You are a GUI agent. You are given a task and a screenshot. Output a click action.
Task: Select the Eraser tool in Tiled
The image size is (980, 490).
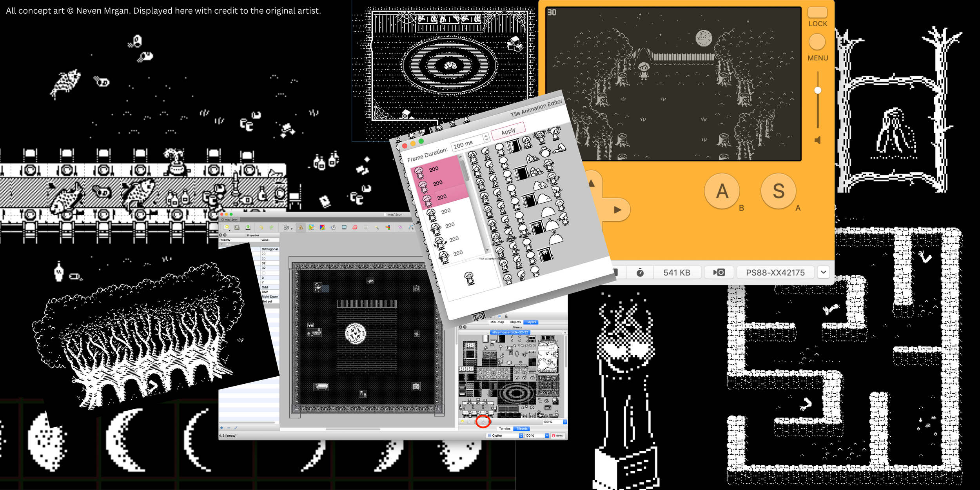click(355, 227)
